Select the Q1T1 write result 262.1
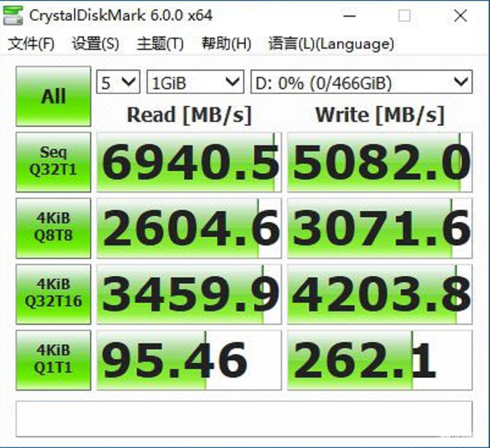490x448 pixels. [380, 360]
